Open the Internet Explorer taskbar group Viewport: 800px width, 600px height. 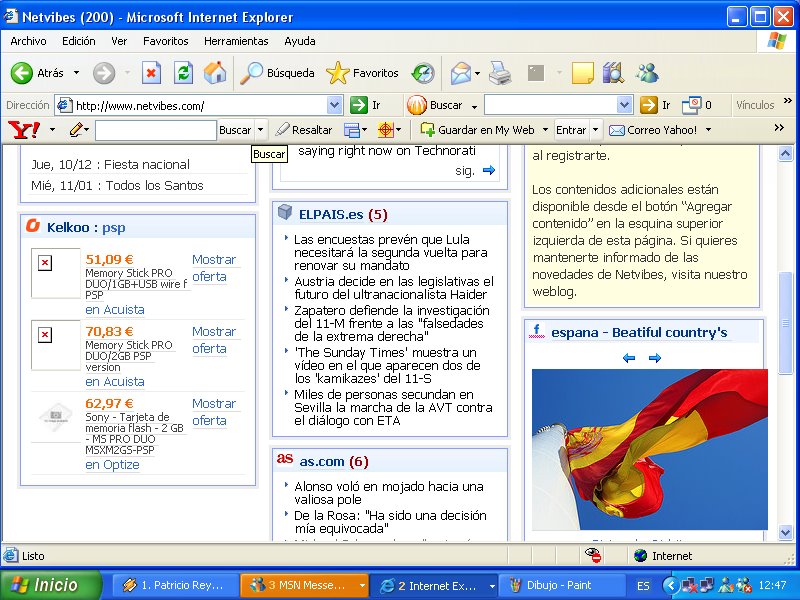[434, 585]
